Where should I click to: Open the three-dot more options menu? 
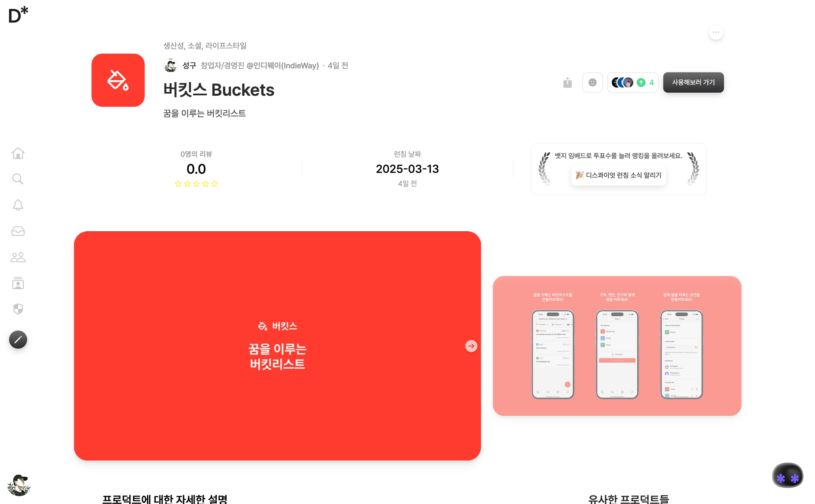tap(716, 32)
